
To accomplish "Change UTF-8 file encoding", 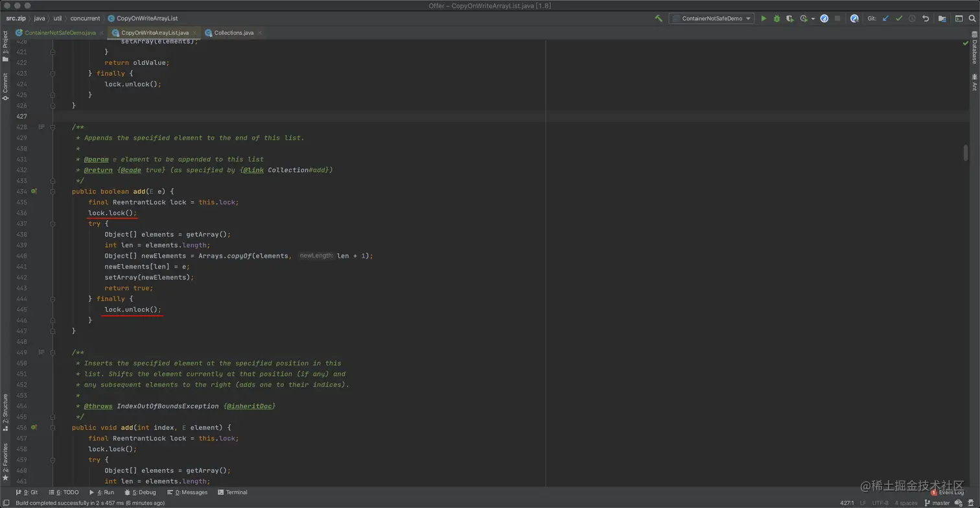I will click(880, 503).
